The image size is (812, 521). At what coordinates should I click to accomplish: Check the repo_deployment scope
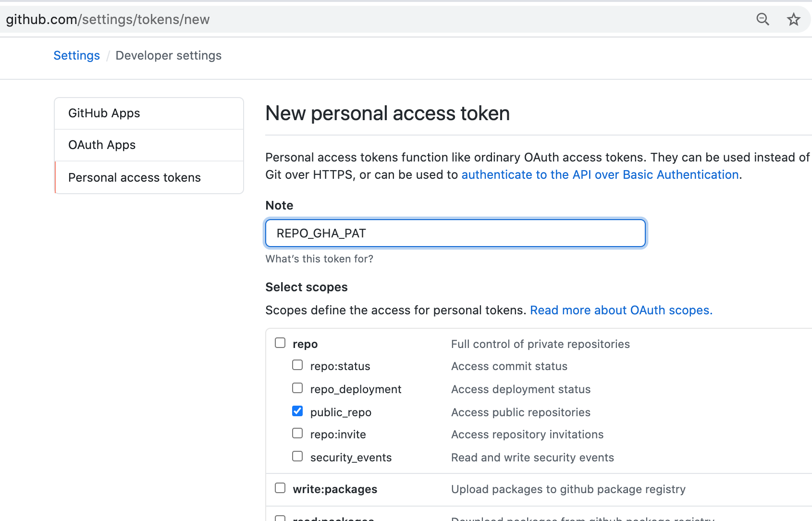coord(297,388)
